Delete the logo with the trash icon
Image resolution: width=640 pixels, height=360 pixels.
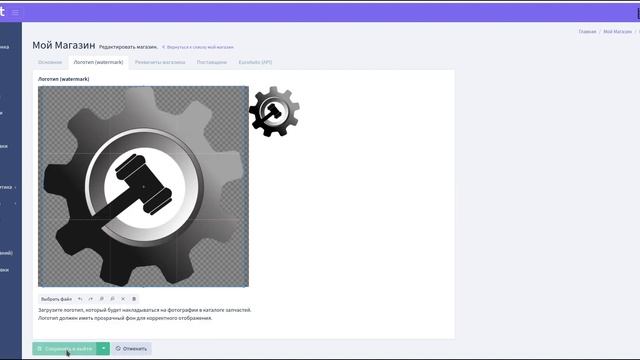[134, 299]
